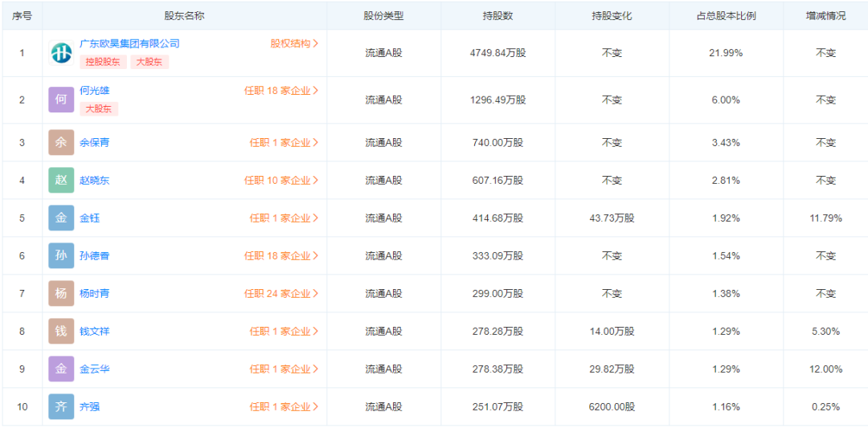The image size is (868, 428).
Task: Click the 占总股本比例 column header
Action: coord(726,15)
